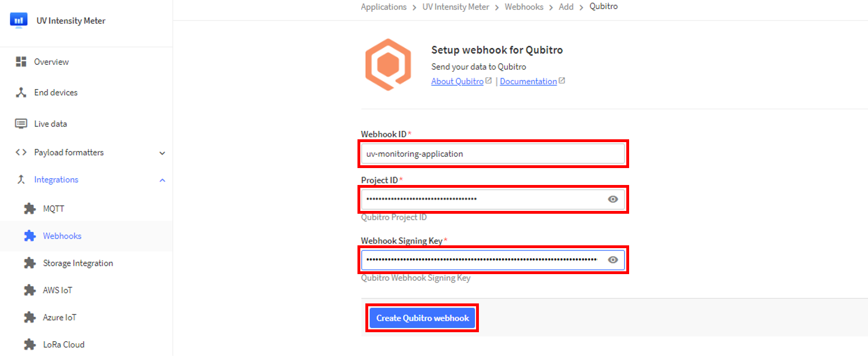
Task: Click the 'Setup webhook for Qubitro' heading
Action: (x=497, y=50)
